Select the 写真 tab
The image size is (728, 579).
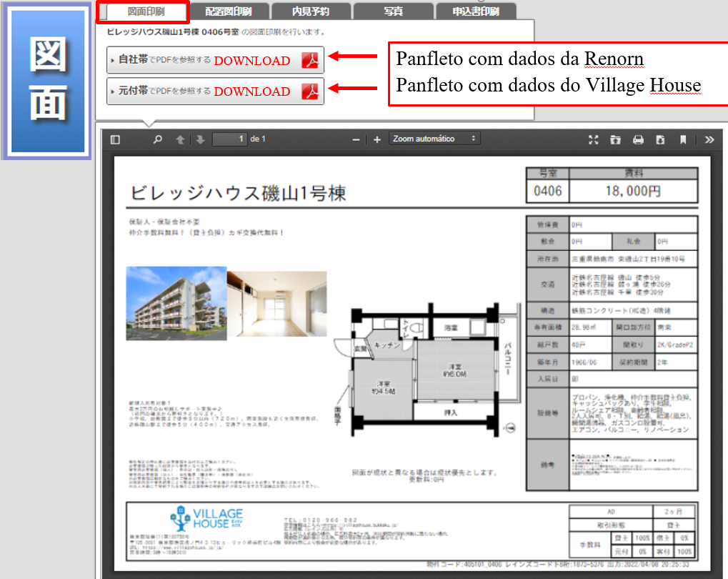tap(392, 11)
